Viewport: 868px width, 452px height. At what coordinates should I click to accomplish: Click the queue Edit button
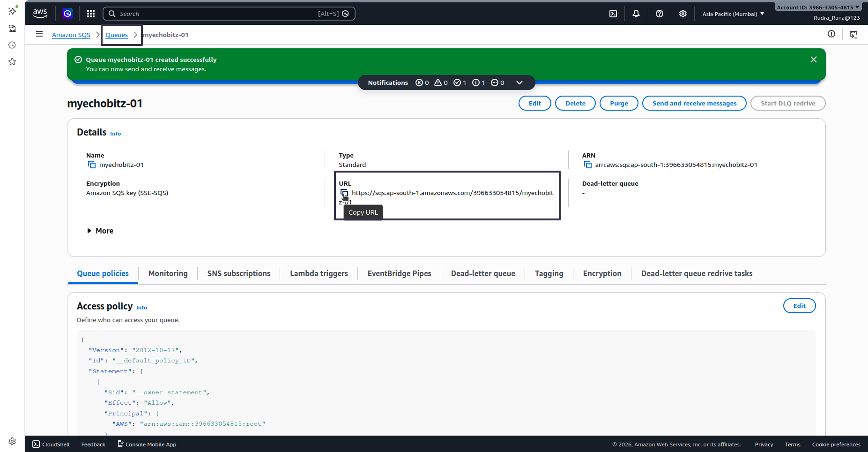(535, 103)
